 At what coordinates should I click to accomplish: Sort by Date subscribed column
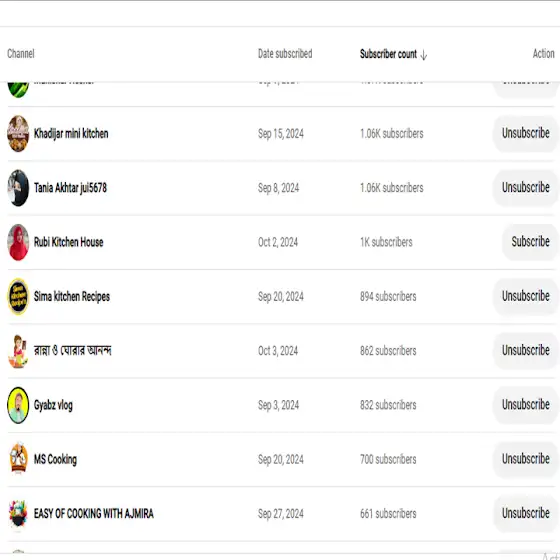click(285, 54)
